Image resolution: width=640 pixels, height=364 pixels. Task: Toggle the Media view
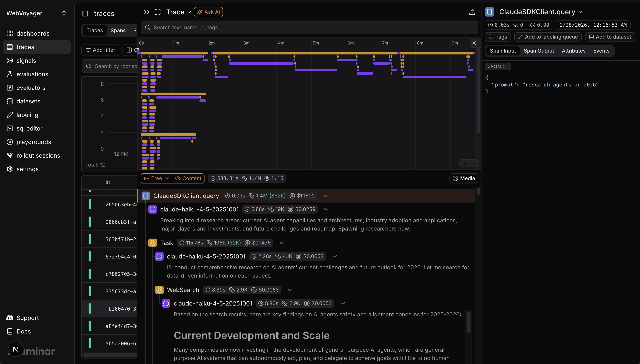(463, 178)
